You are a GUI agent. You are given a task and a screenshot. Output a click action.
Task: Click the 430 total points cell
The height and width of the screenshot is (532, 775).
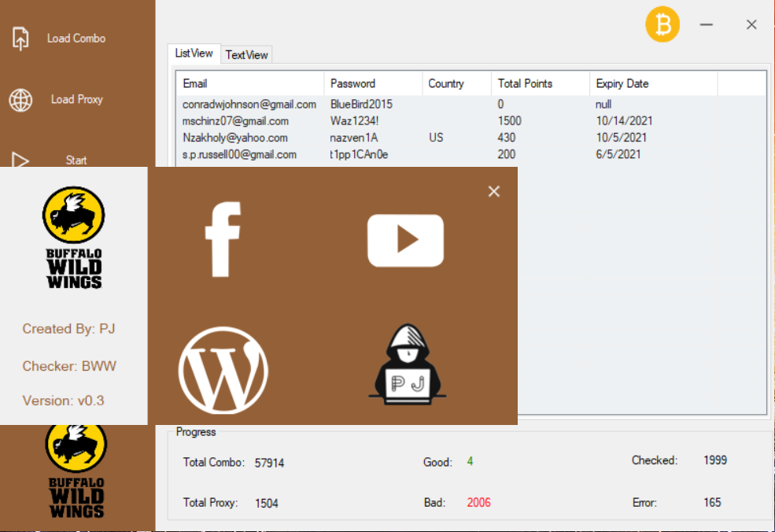pyautogui.click(x=507, y=138)
